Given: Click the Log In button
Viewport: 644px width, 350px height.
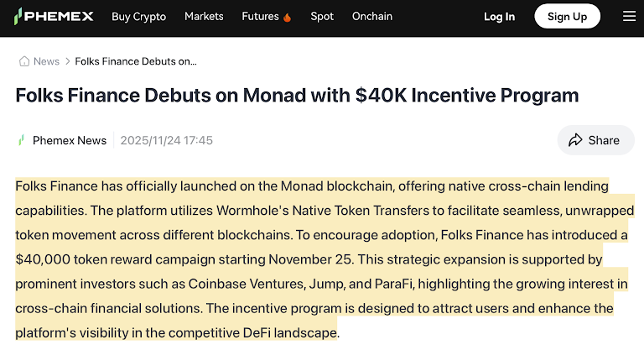Looking at the screenshot, I should 499,16.
